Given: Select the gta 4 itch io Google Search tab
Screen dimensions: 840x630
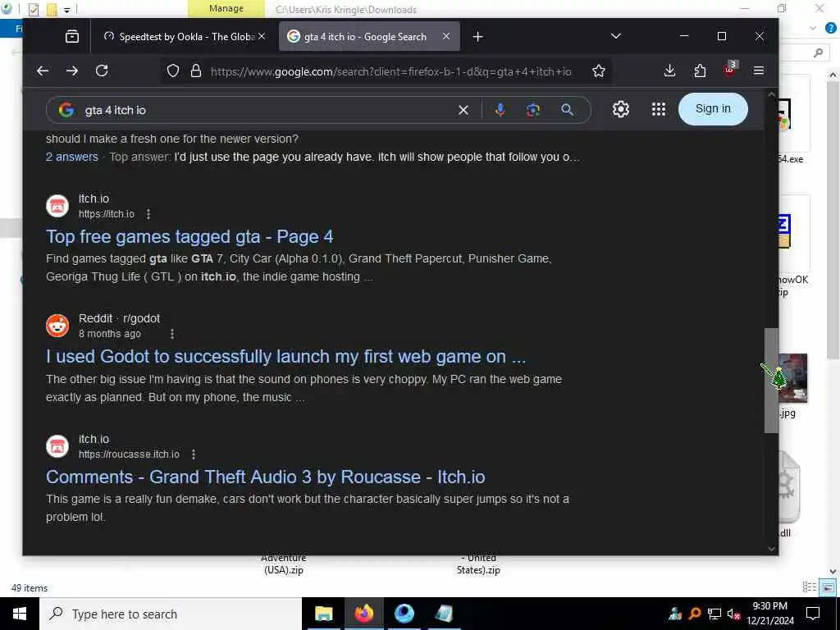Looking at the screenshot, I should [369, 36].
